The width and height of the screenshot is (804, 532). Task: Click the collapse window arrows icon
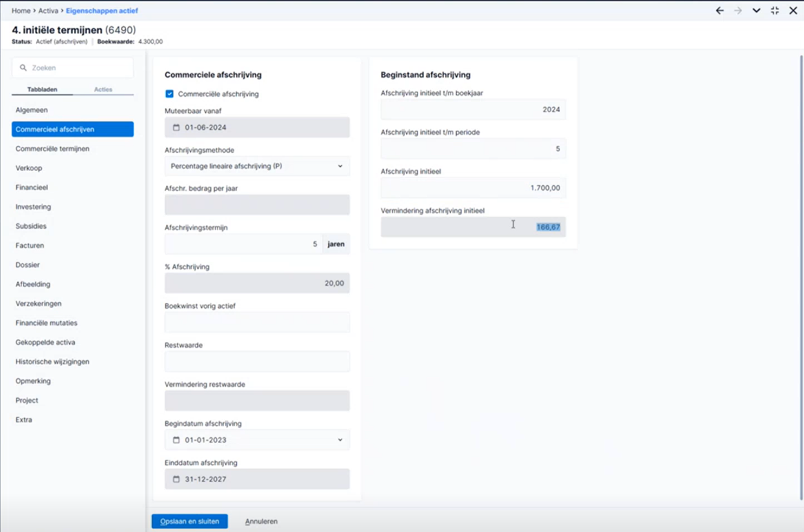(x=775, y=10)
